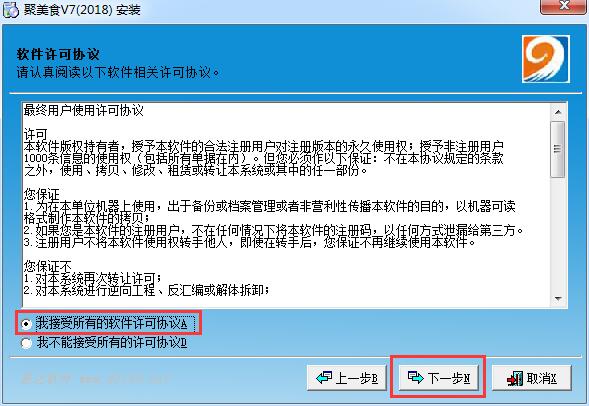Click the forward arrow icon on 下一步

415,378
